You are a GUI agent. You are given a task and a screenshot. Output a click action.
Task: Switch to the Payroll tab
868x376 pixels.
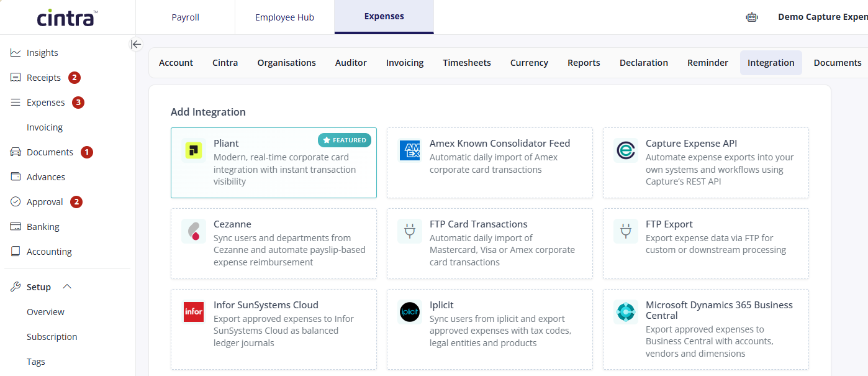[x=186, y=17]
